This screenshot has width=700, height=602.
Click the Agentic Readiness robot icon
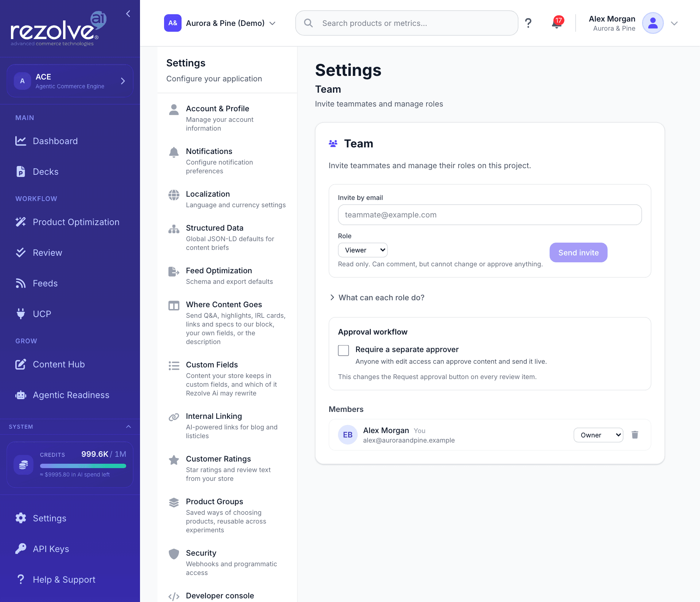pos(21,395)
